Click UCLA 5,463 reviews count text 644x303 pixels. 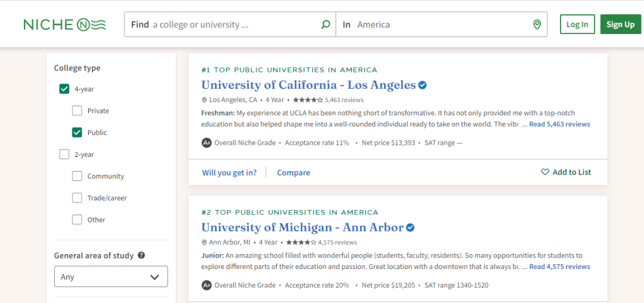[344, 100]
